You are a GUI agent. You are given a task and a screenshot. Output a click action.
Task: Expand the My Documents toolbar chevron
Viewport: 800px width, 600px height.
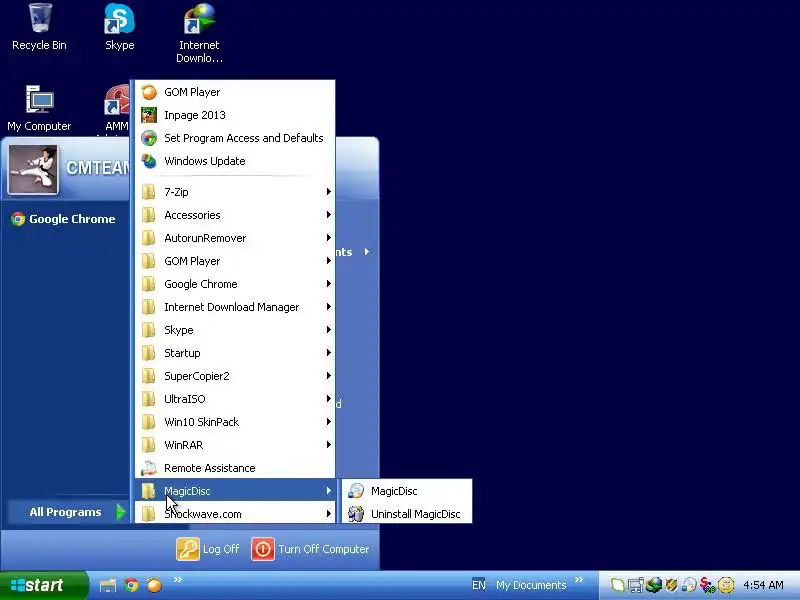(579, 580)
